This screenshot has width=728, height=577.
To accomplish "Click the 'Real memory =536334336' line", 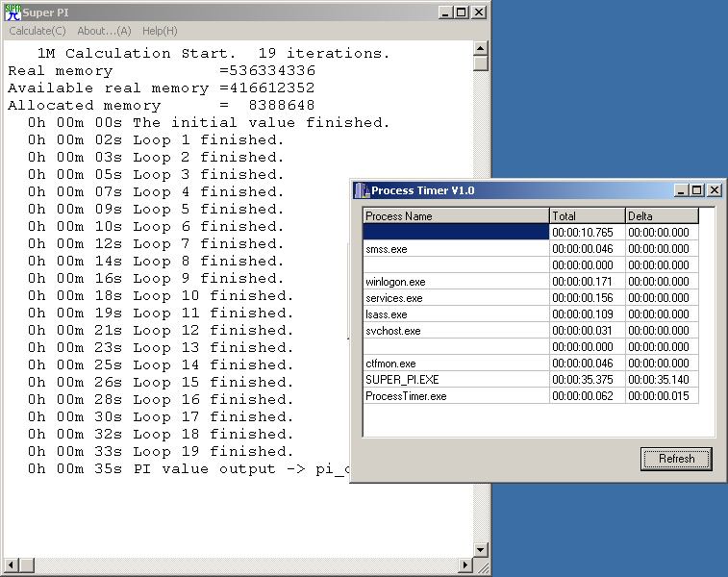I will (x=162, y=70).
